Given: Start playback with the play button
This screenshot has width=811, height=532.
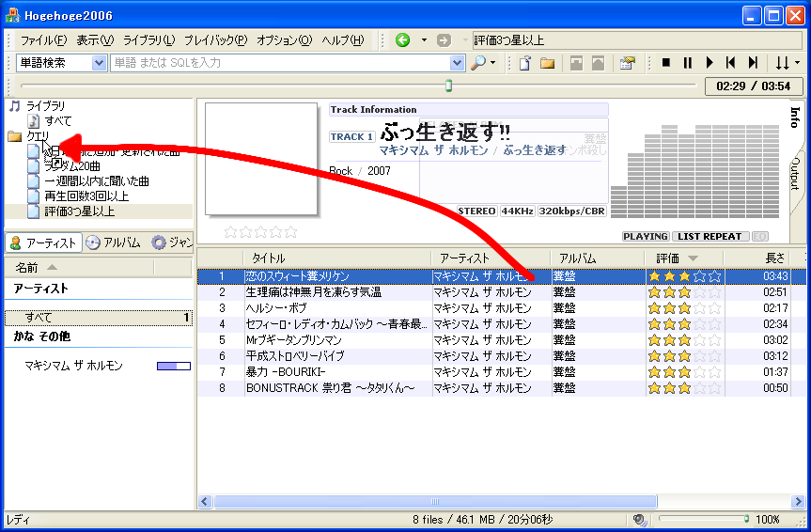Looking at the screenshot, I should 710,63.
